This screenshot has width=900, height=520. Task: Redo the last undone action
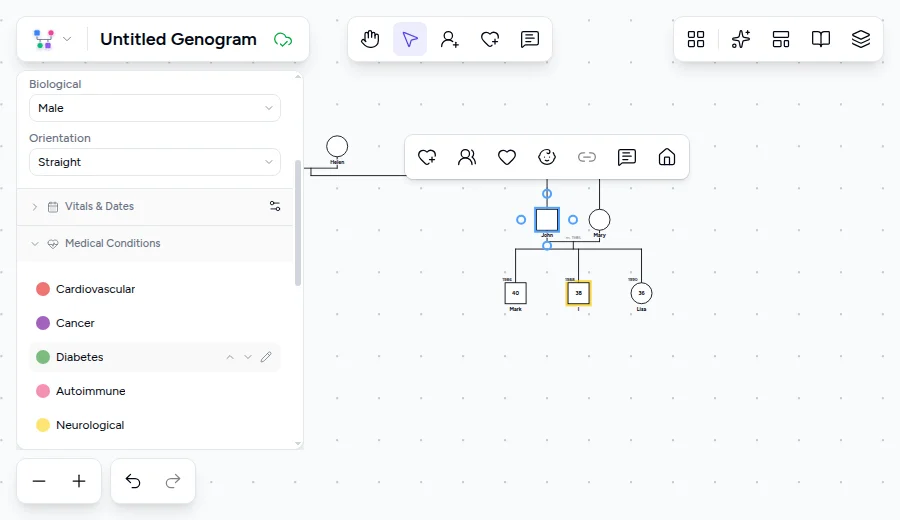[173, 481]
